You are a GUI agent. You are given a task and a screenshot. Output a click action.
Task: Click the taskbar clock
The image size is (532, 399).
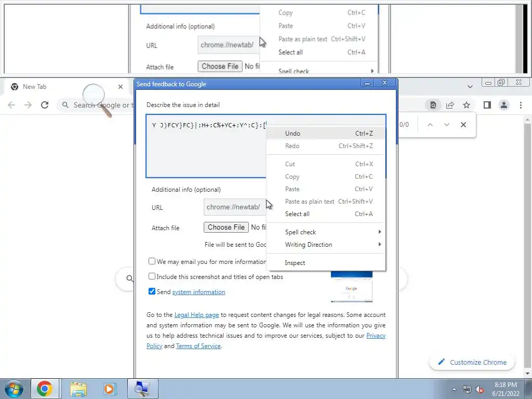(x=506, y=389)
